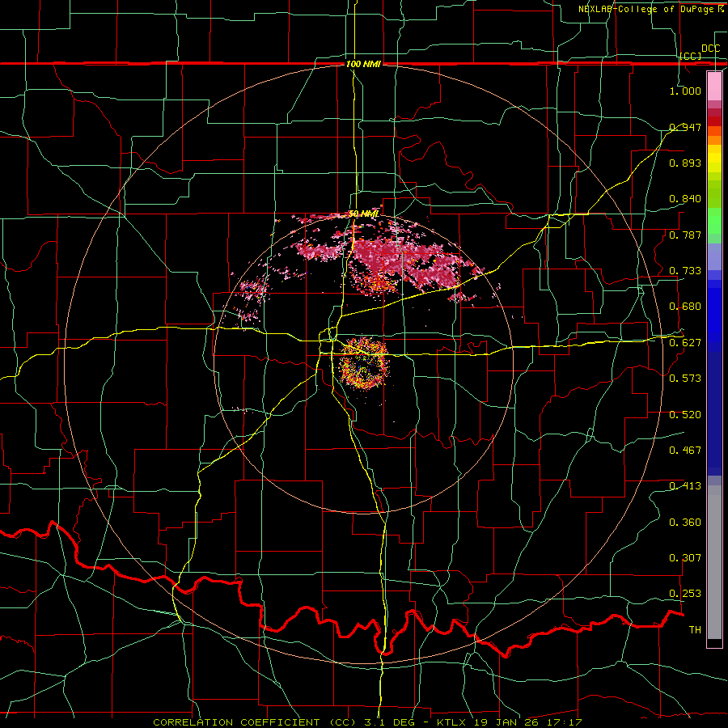Select the 0.467 scale value
728x728 pixels.
click(x=685, y=451)
